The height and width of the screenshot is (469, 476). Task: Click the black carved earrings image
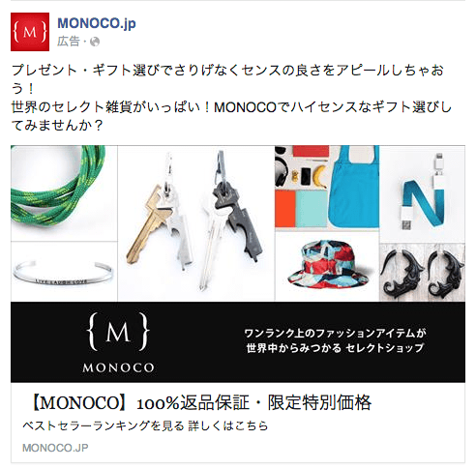pyautogui.click(x=423, y=273)
